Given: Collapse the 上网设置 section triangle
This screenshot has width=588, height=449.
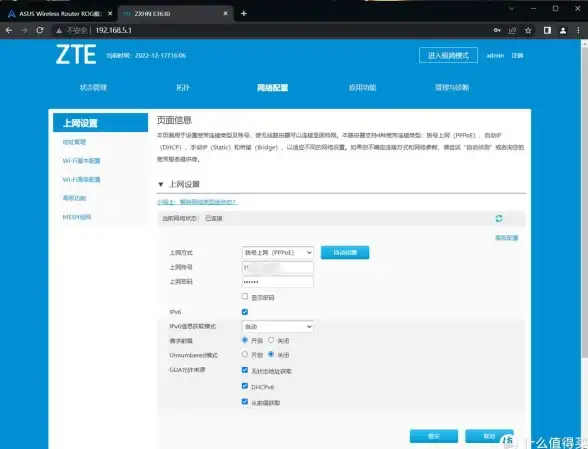Looking at the screenshot, I should click(160, 184).
